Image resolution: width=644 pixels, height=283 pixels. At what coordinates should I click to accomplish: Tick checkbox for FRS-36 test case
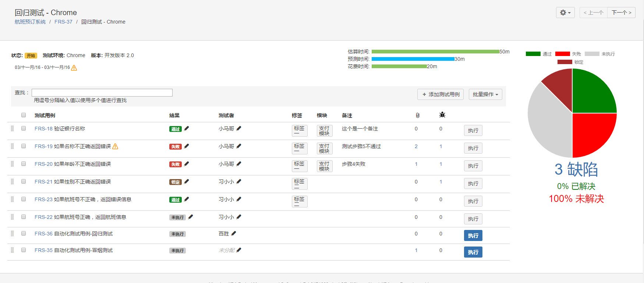pos(24,233)
